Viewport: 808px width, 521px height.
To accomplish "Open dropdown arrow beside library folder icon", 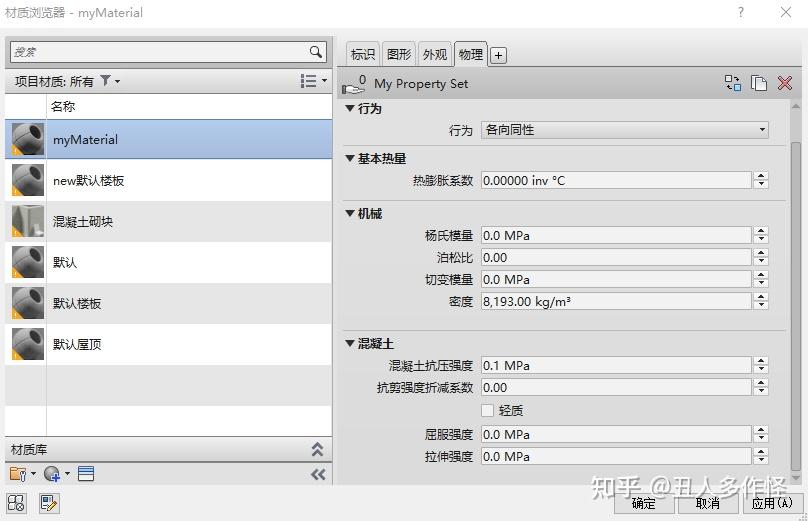I will pyautogui.click(x=33, y=473).
